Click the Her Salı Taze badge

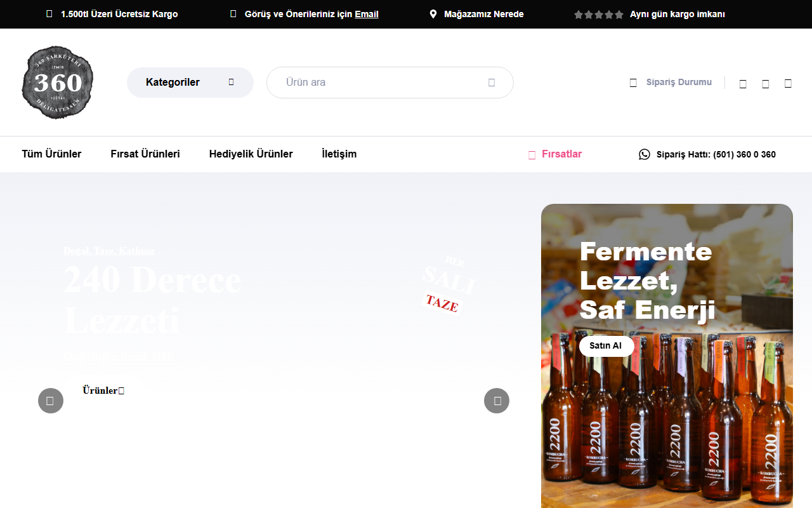(x=449, y=284)
